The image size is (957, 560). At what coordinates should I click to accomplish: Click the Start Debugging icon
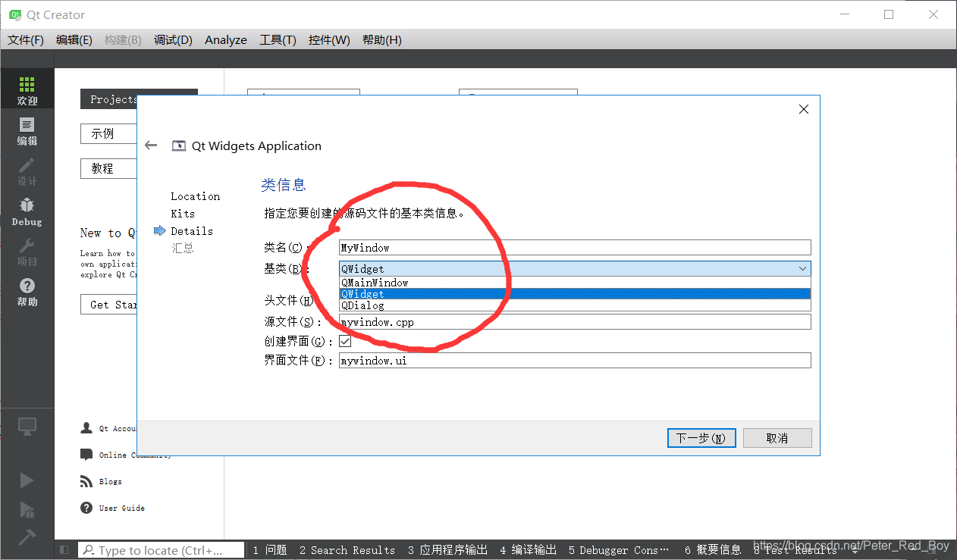coord(27,508)
